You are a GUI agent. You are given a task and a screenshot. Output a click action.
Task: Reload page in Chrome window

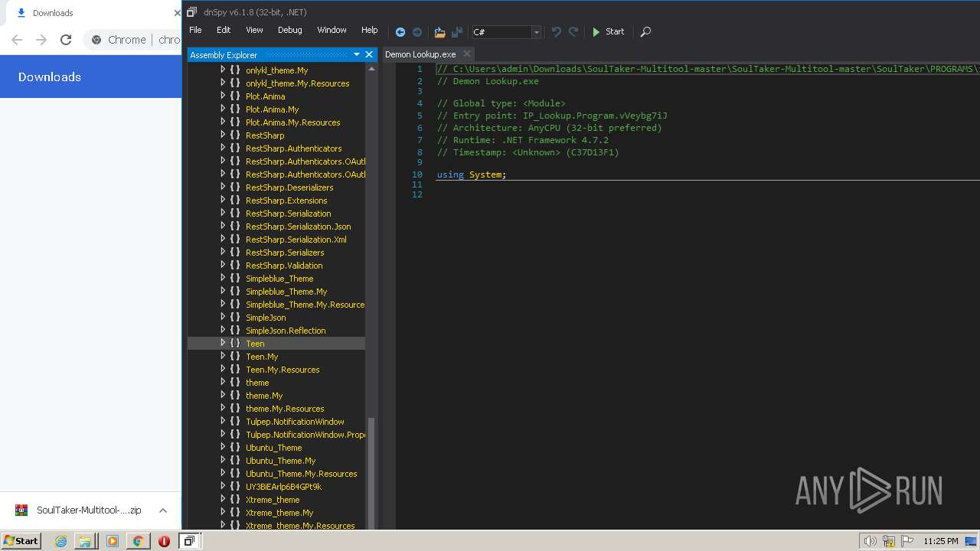66,40
